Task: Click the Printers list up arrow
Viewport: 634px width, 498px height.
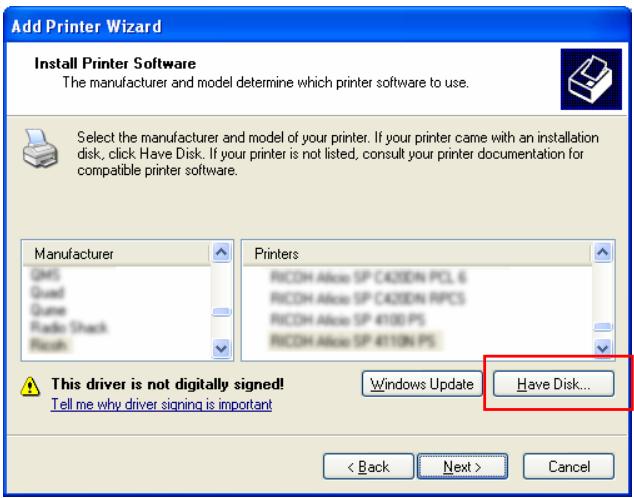Action: pyautogui.click(x=602, y=253)
